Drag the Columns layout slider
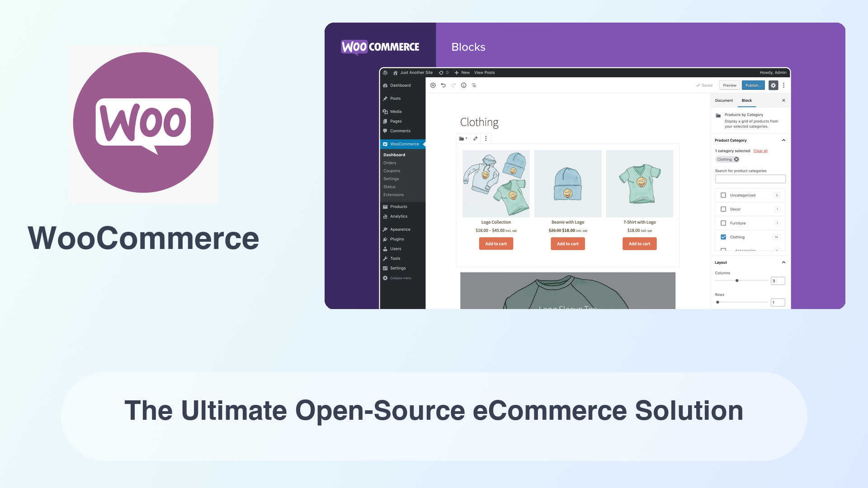868x488 pixels. click(736, 281)
